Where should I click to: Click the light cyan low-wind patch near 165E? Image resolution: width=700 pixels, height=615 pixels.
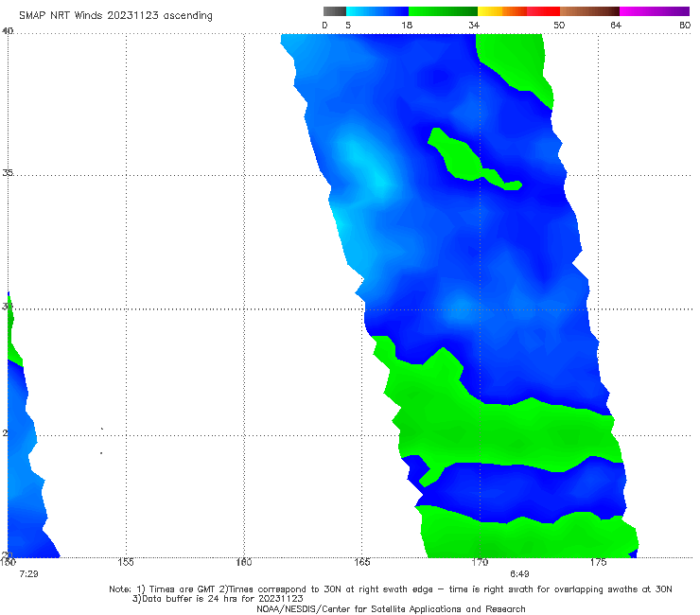[x=368, y=167]
